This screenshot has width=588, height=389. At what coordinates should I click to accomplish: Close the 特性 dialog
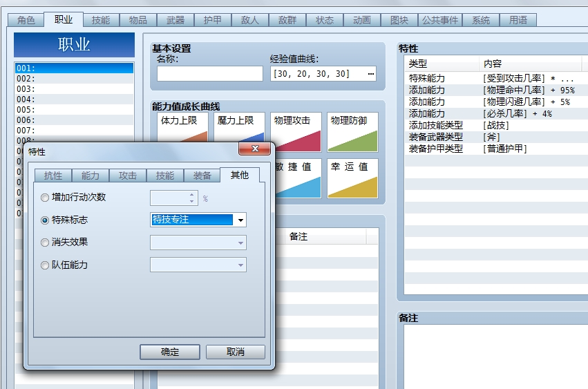(255, 148)
